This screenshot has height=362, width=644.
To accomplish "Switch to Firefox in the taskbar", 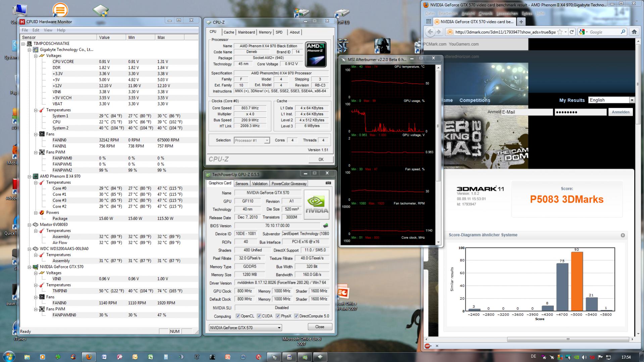I will (89, 357).
